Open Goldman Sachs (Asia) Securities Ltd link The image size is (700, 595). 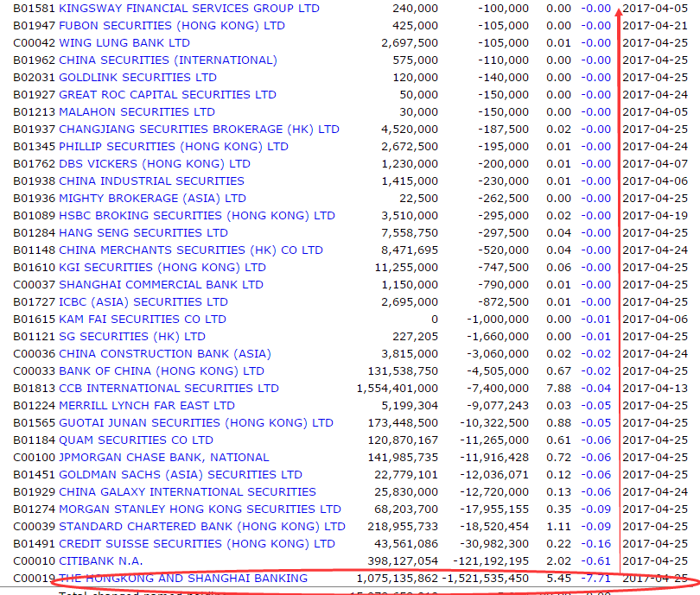pos(181,475)
